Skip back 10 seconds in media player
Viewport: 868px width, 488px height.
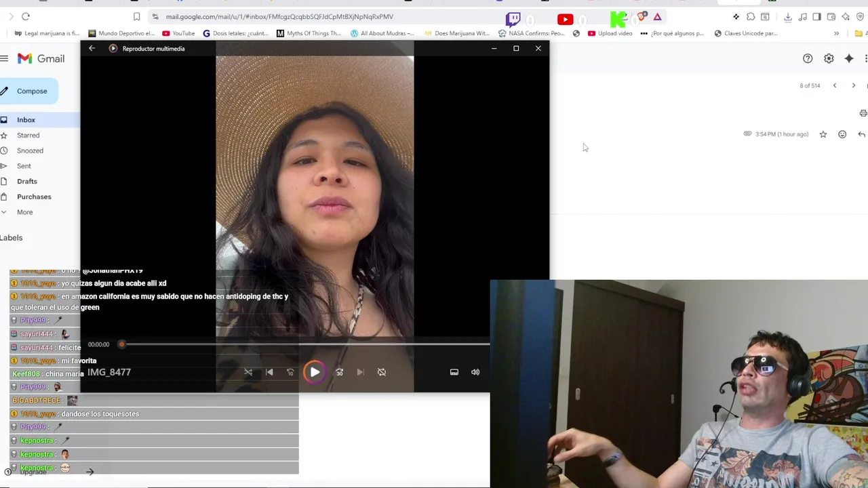tap(290, 372)
